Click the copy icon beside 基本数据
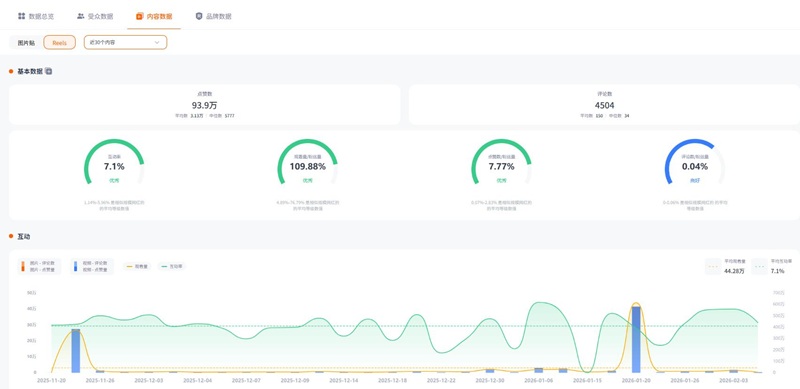Image resolution: width=800 pixels, height=389 pixels. tap(48, 71)
